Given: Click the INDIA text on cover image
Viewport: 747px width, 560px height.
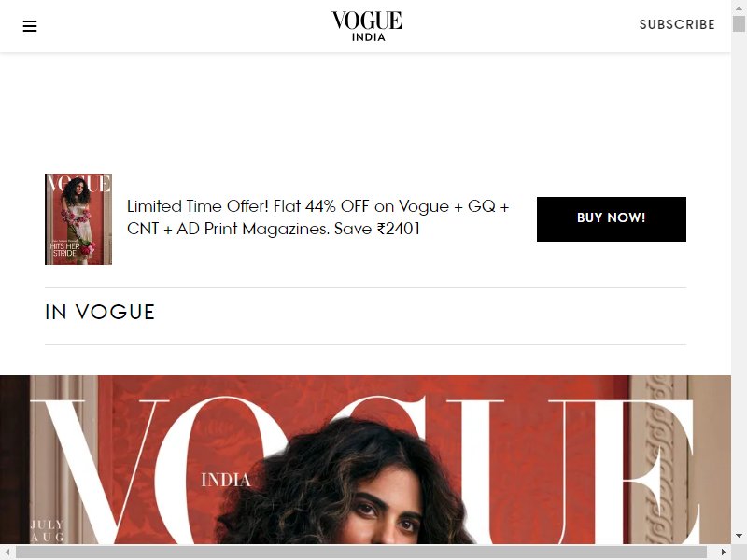Looking at the screenshot, I should pos(226,480).
